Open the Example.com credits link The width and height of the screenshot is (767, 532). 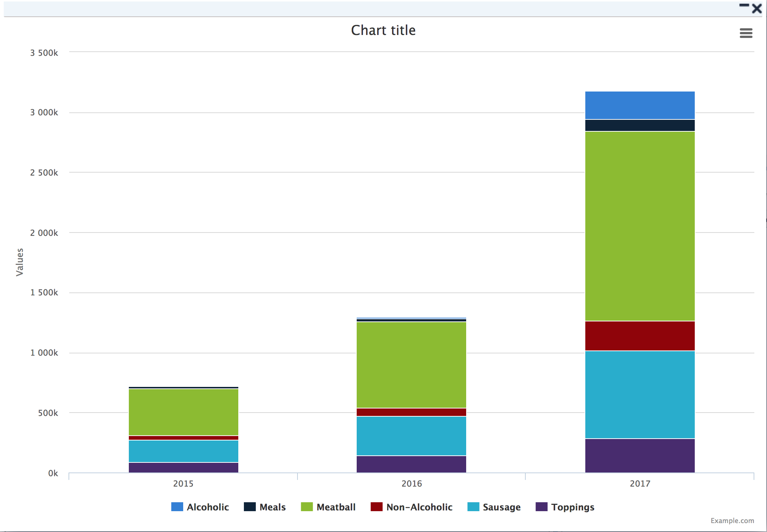click(x=732, y=520)
